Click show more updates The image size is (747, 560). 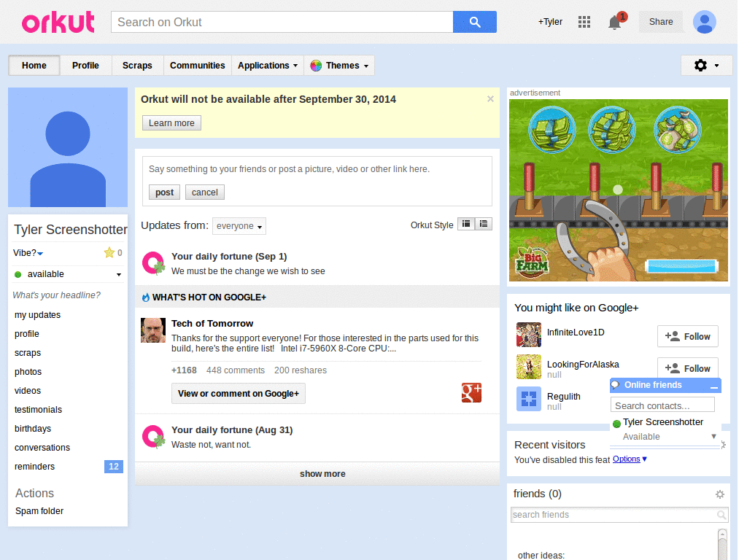pos(317,474)
